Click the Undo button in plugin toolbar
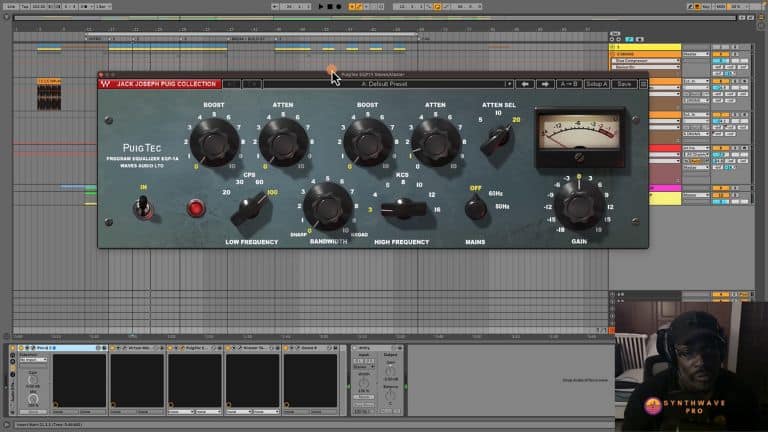 [232, 84]
